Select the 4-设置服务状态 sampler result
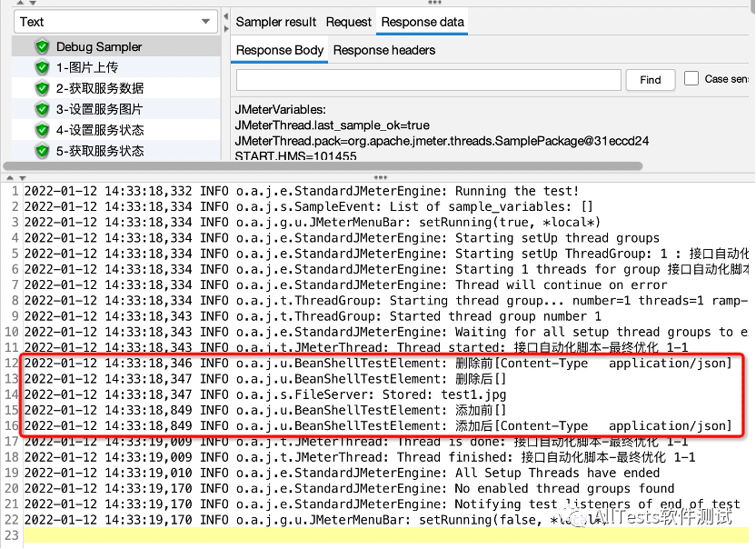Screen dimensions: 756x549 116,130
